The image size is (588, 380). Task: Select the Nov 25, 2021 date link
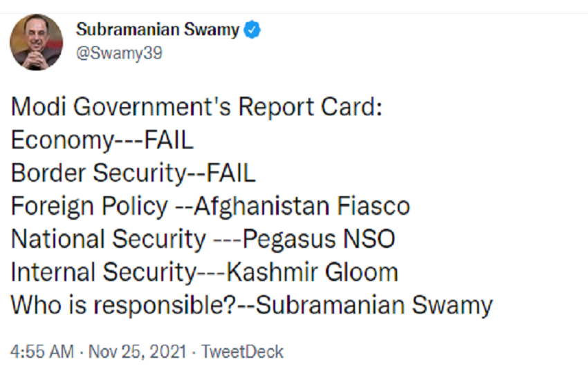pos(137,352)
